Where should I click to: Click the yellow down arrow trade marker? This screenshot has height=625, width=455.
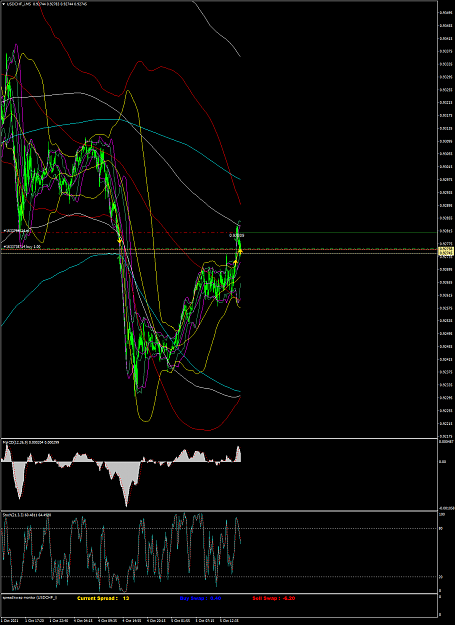tap(119, 240)
